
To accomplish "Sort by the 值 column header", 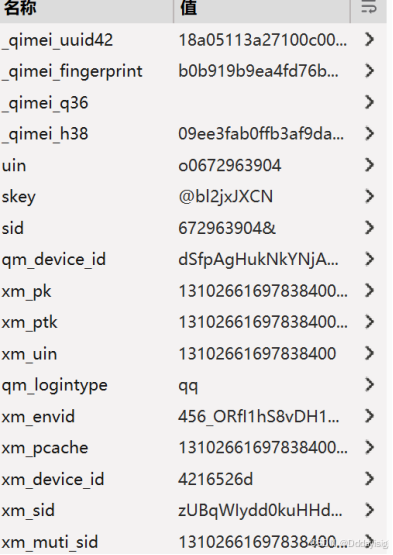I will coord(188,8).
